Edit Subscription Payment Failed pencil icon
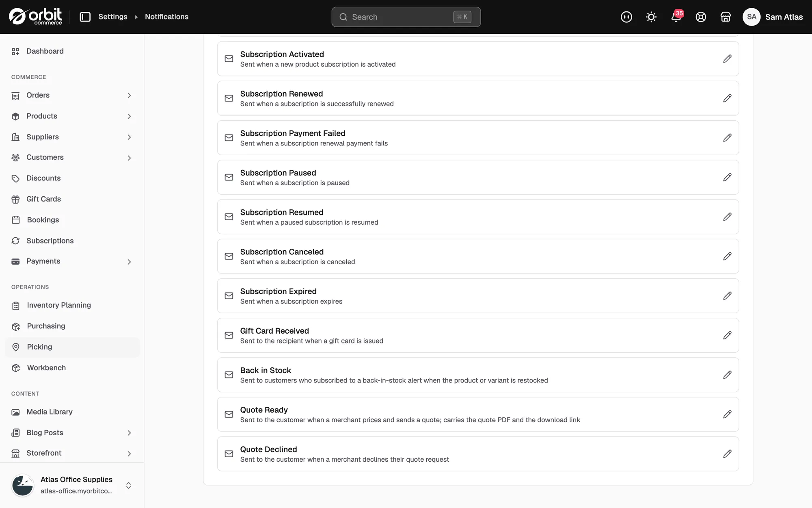Viewport: 812px width, 508px height. coord(727,138)
